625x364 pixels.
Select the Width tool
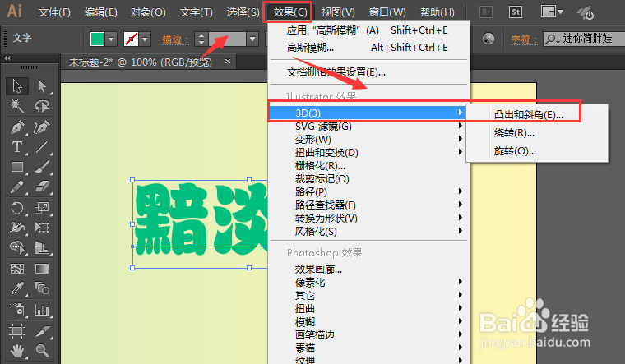(17, 228)
